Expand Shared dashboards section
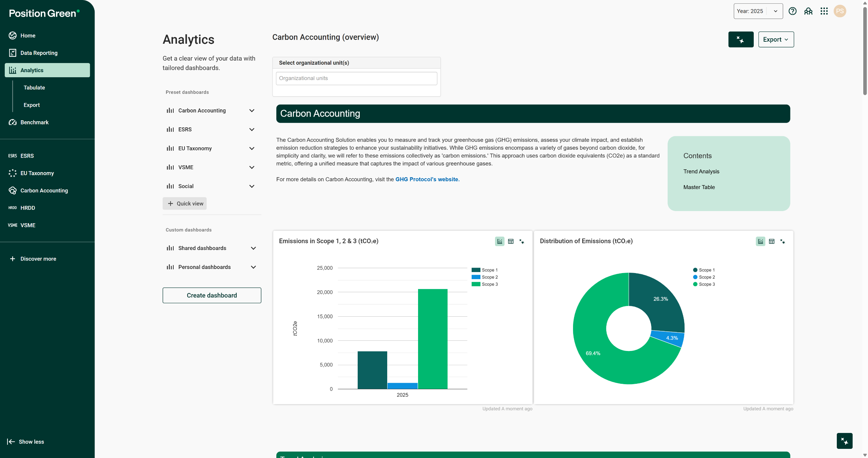 point(253,248)
